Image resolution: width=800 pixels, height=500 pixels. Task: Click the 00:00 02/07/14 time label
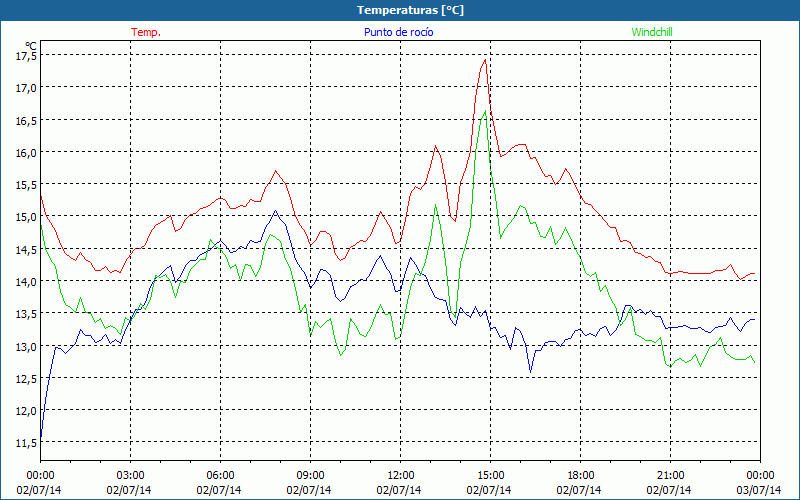click(x=39, y=483)
